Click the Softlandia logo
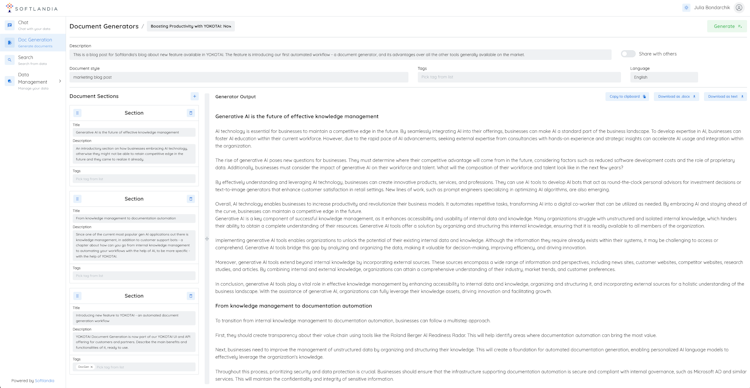The height and width of the screenshot is (388, 750). point(31,8)
